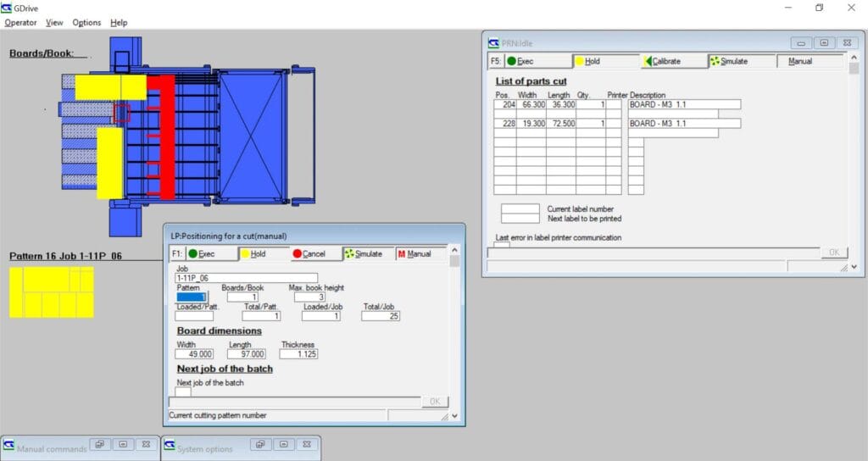Select the board Thickness field
This screenshot has height=461, width=868.
(x=298, y=354)
